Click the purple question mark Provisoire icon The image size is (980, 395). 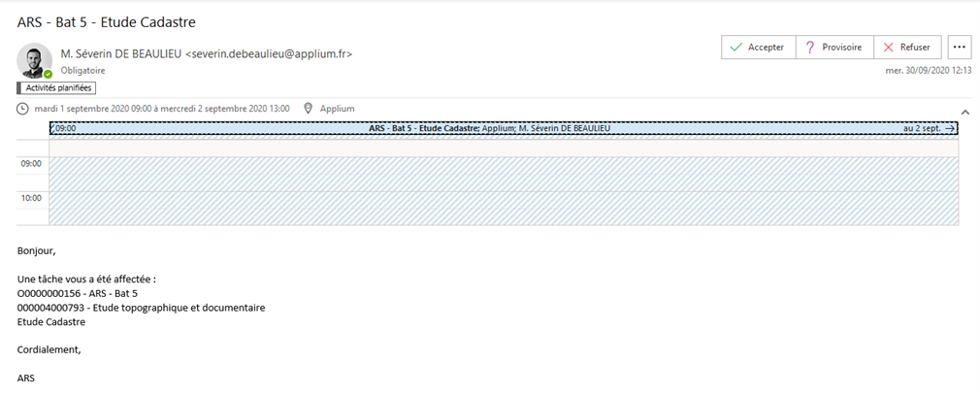click(809, 48)
